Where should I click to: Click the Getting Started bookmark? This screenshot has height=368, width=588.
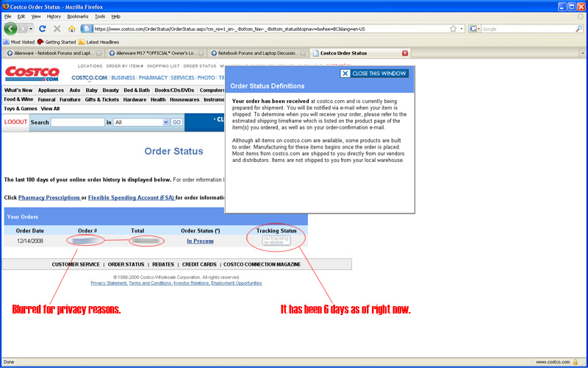57,42
